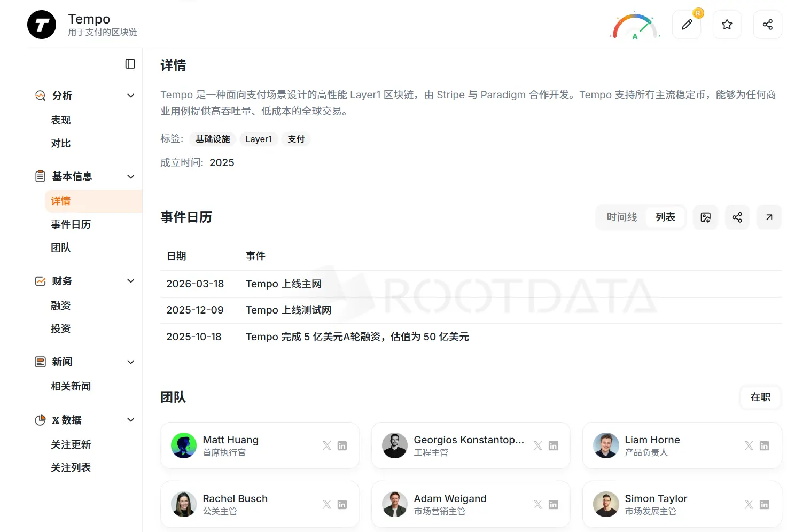Go to 表现 in sidebar
The height and width of the screenshot is (532, 787).
pyautogui.click(x=61, y=120)
